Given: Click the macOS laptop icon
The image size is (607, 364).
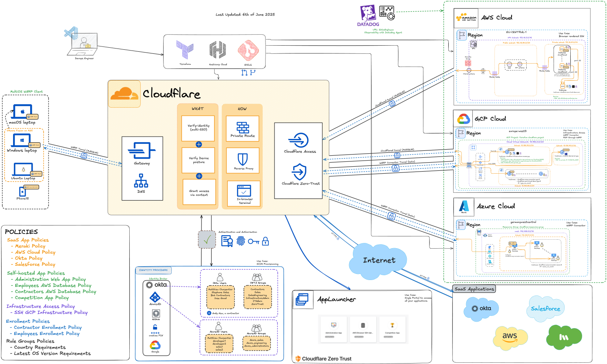Looking at the screenshot, I should tap(22, 111).
